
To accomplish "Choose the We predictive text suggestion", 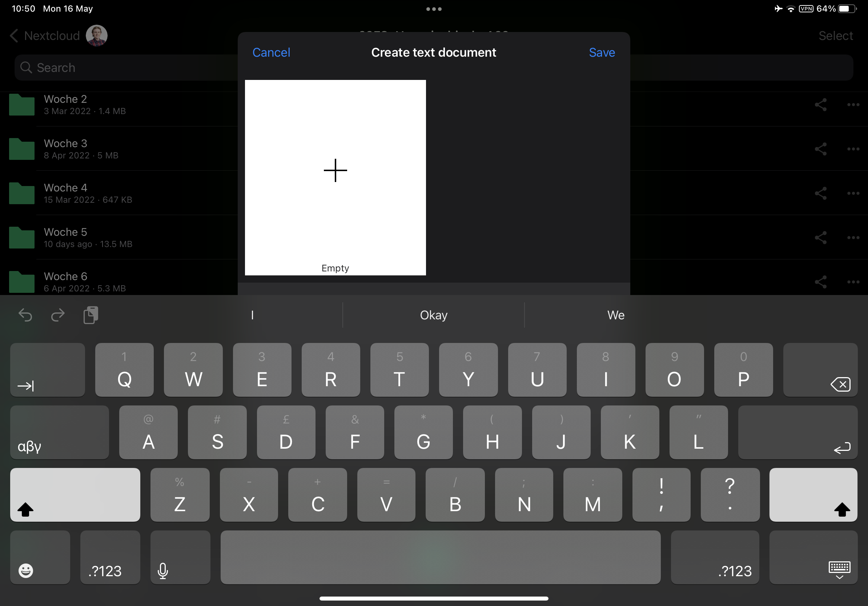I will (615, 315).
